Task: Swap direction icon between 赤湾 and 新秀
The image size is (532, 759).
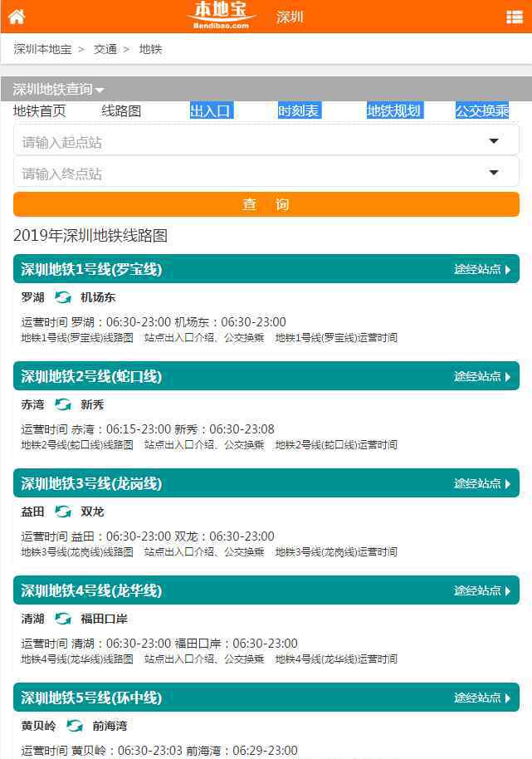Action: point(62,404)
